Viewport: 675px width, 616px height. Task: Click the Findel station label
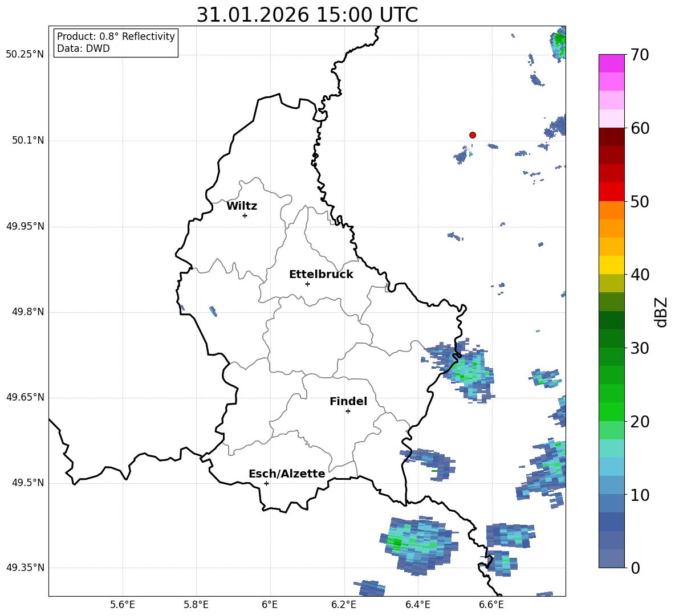(x=348, y=401)
